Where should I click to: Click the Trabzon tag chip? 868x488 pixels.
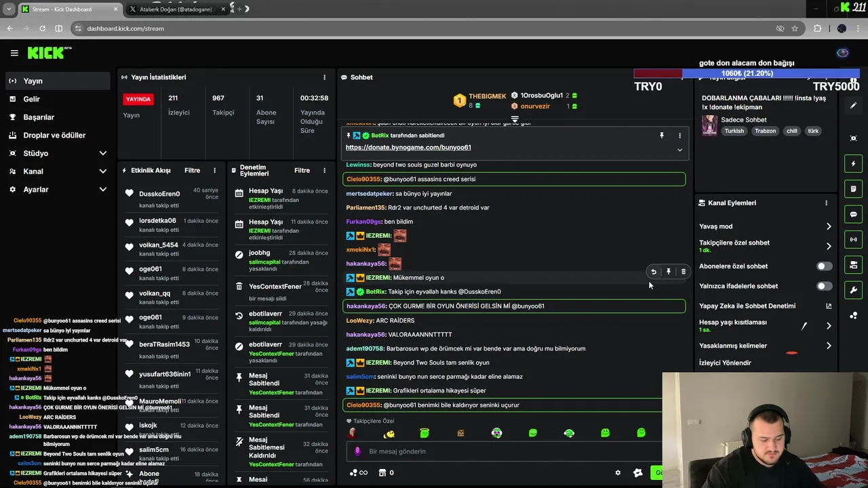point(765,131)
